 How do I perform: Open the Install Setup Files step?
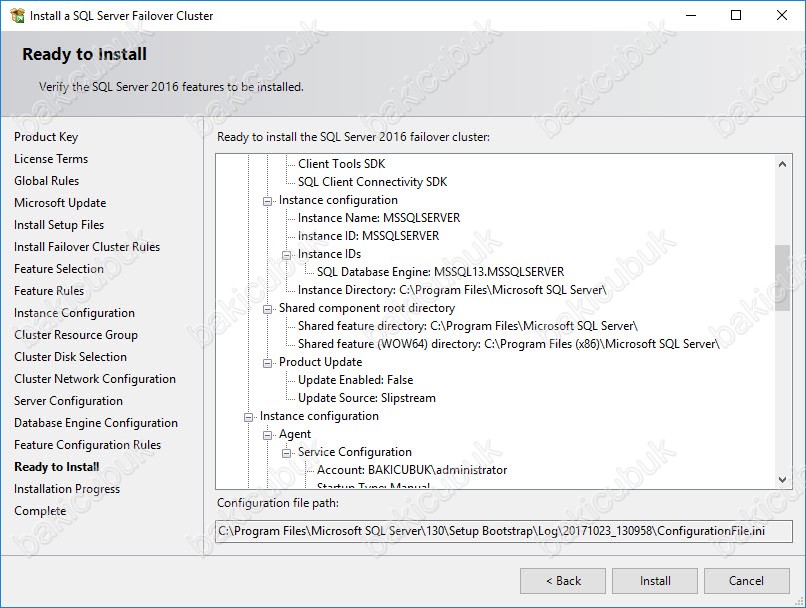59,225
